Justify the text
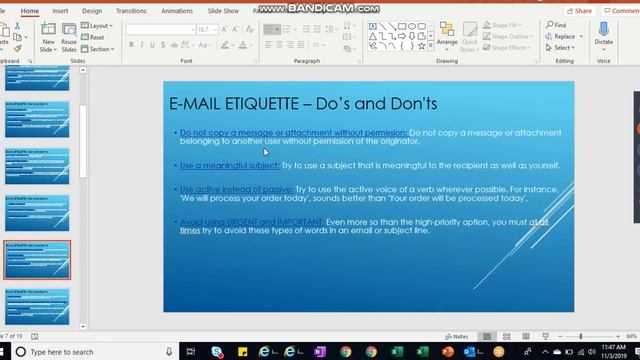The width and height of the screenshot is (640, 360). 301,45
